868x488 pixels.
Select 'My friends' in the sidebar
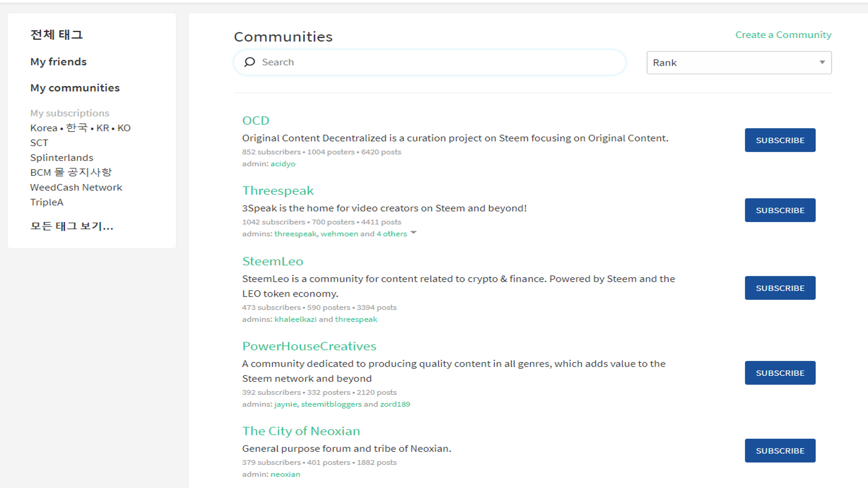point(58,62)
